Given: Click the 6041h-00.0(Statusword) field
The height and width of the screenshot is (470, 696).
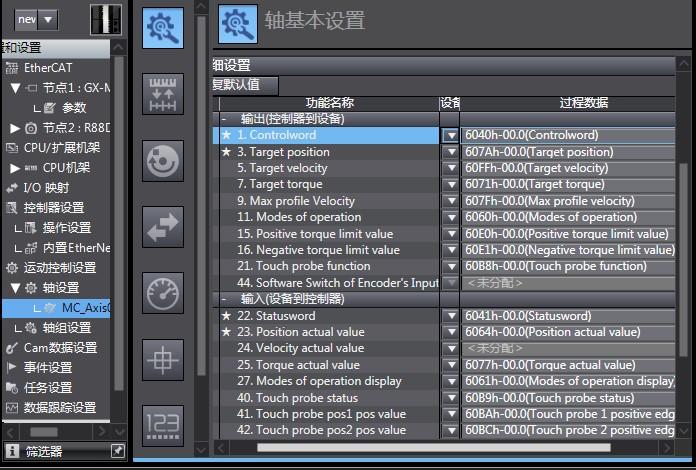Looking at the screenshot, I should (568, 316).
